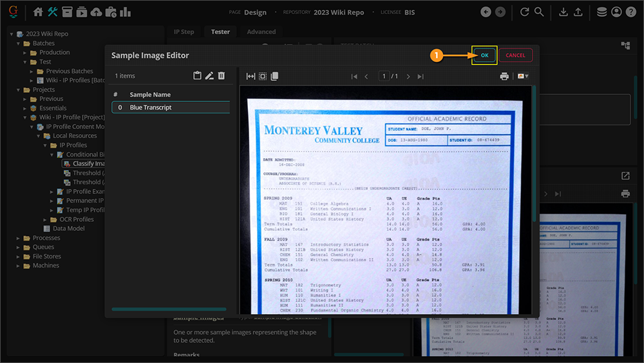Click the transcript image preview

pyautogui.click(x=385, y=201)
